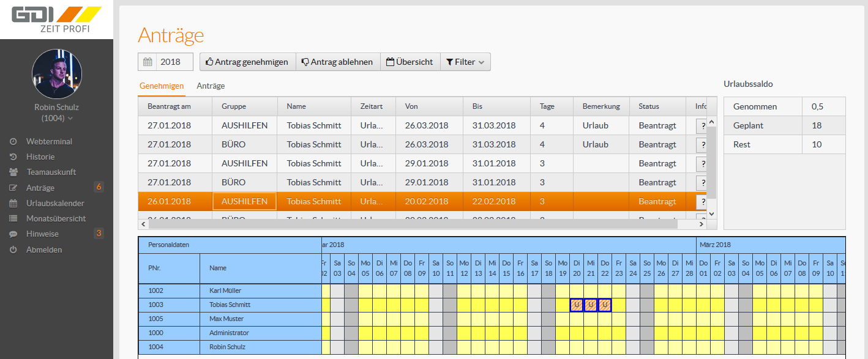Click the Abmelden power icon
The height and width of the screenshot is (359, 868).
point(13,250)
